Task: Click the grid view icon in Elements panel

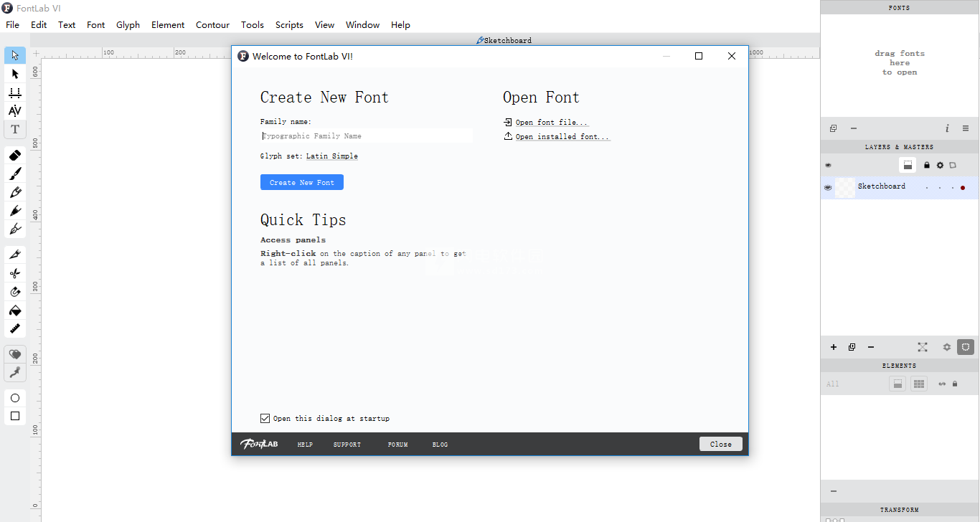Action: pos(919,384)
